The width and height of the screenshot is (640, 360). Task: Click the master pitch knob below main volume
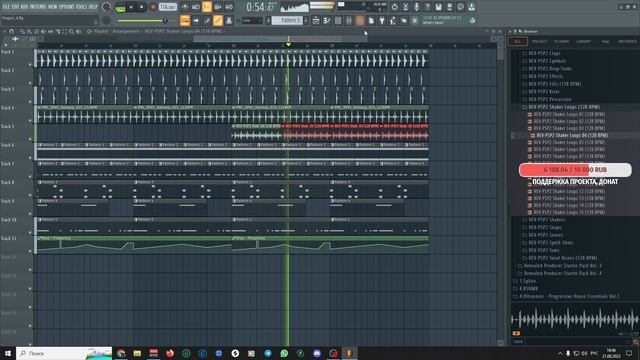click(x=107, y=20)
